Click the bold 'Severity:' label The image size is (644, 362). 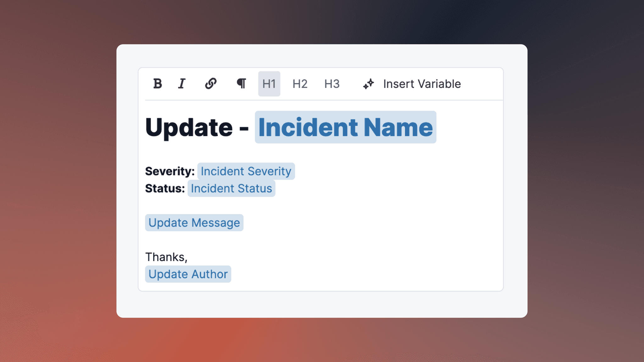pos(170,171)
